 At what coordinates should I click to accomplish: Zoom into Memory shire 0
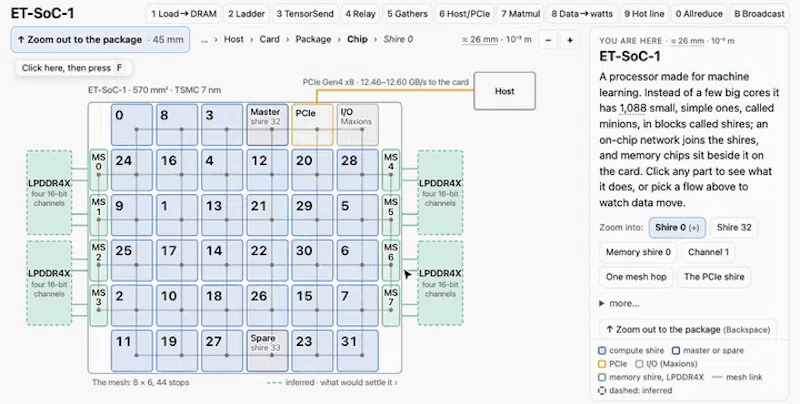(638, 252)
